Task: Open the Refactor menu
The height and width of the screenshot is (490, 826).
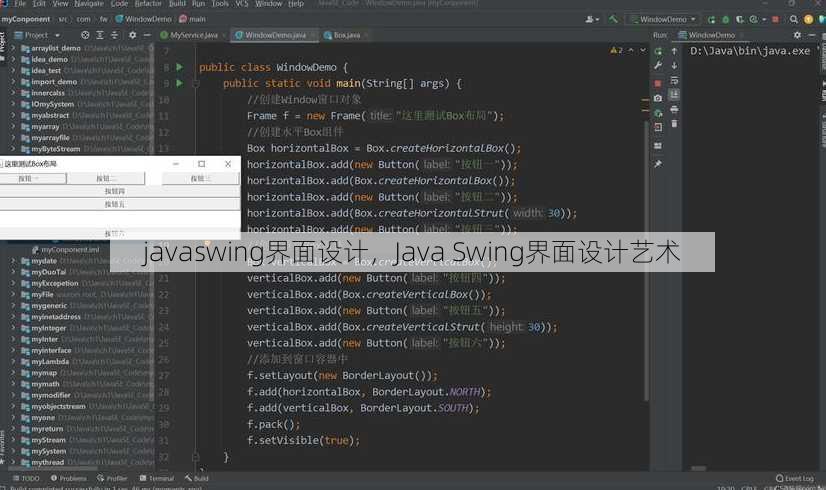Action: click(148, 4)
